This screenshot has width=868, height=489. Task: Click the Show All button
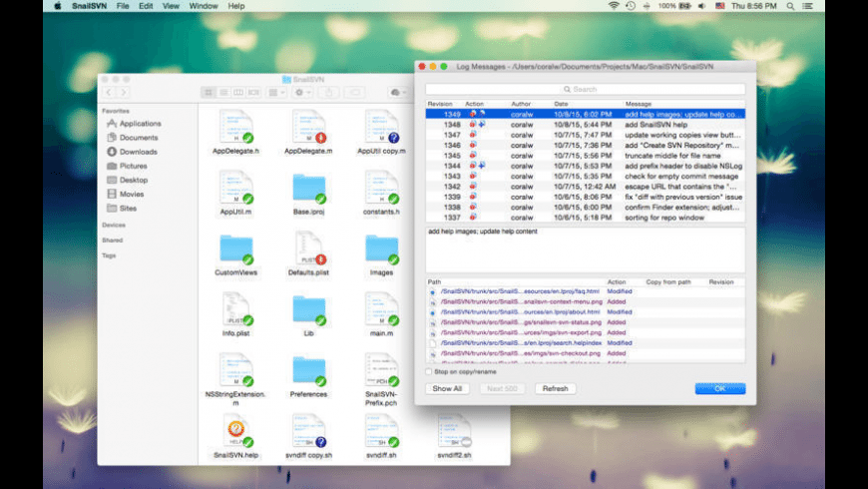click(446, 388)
